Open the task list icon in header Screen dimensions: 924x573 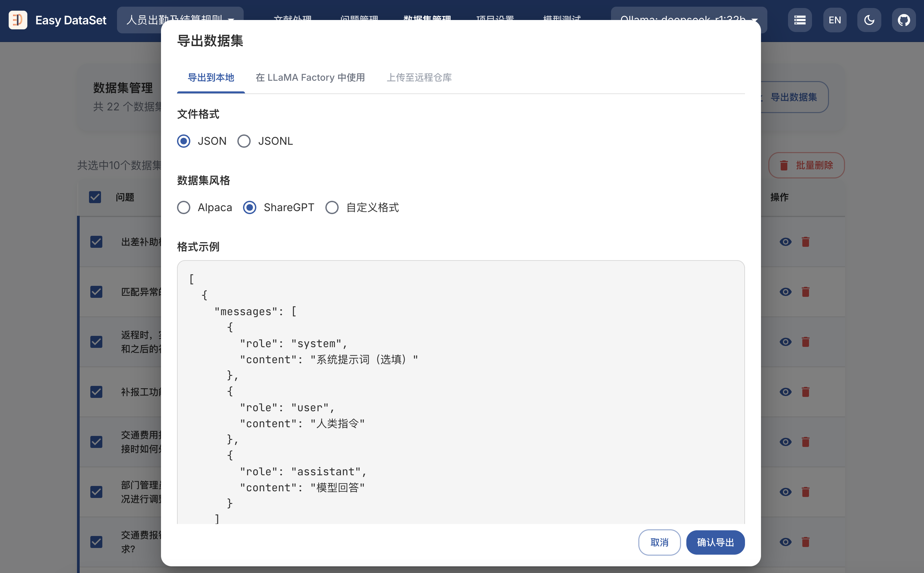tap(799, 20)
